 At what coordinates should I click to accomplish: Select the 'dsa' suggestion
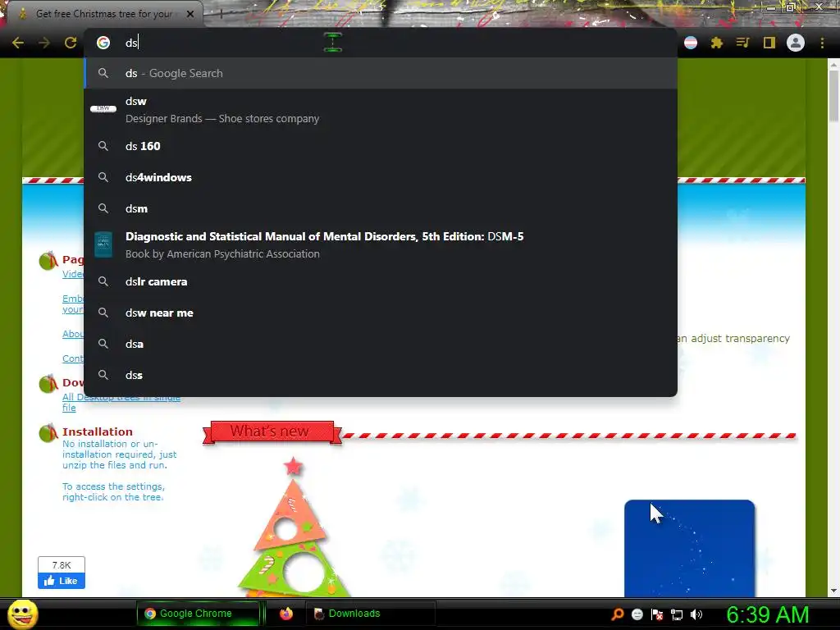coord(381,344)
